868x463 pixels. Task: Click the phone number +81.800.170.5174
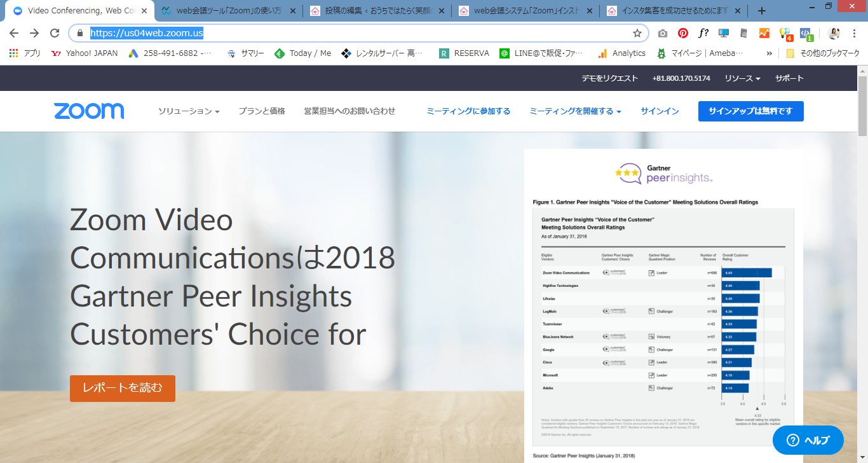[x=681, y=78]
